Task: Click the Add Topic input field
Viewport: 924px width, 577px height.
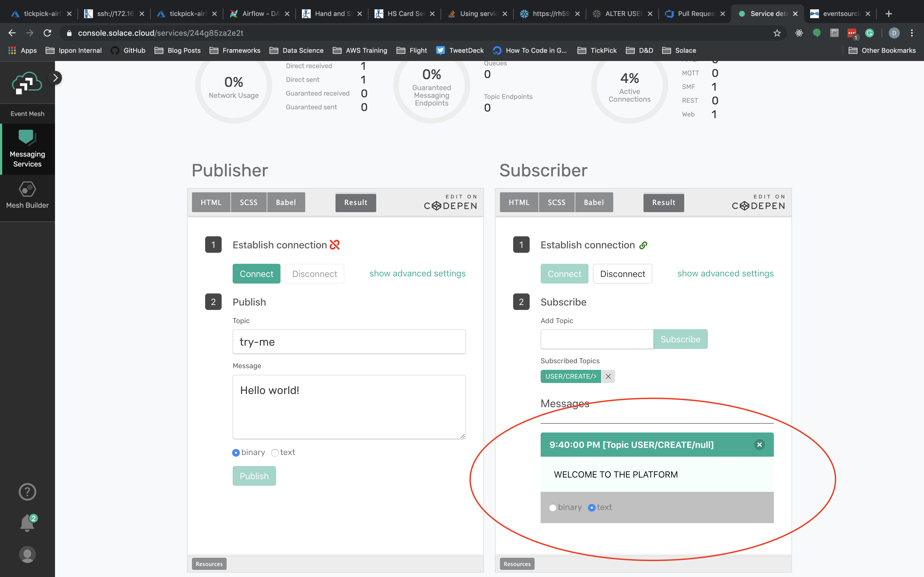Action: coord(596,339)
